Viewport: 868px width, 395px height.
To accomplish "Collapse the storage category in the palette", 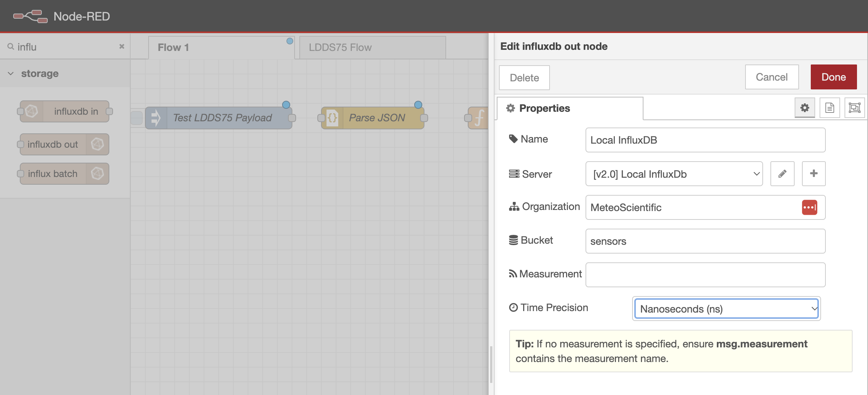I will click(x=11, y=73).
